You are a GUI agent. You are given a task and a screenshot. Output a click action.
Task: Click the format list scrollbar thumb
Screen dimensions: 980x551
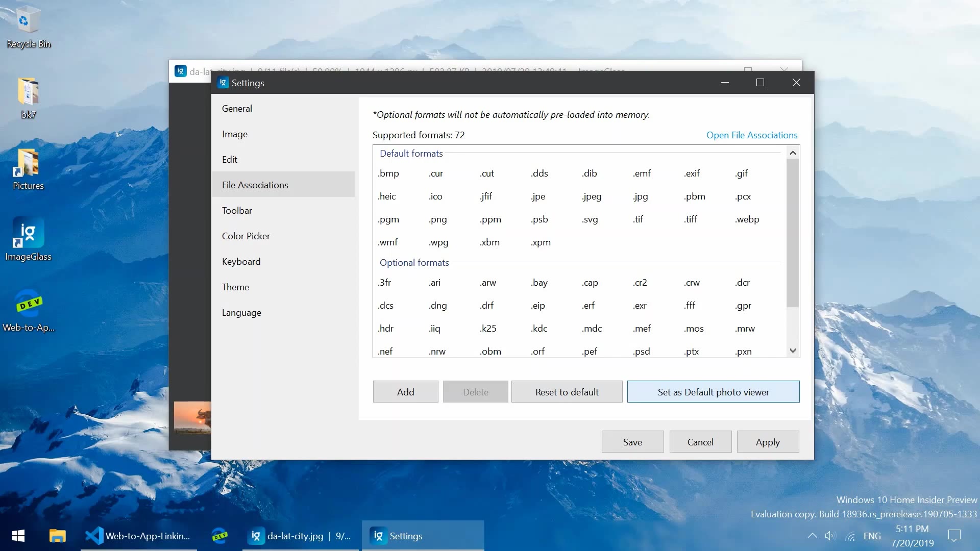[x=793, y=233]
